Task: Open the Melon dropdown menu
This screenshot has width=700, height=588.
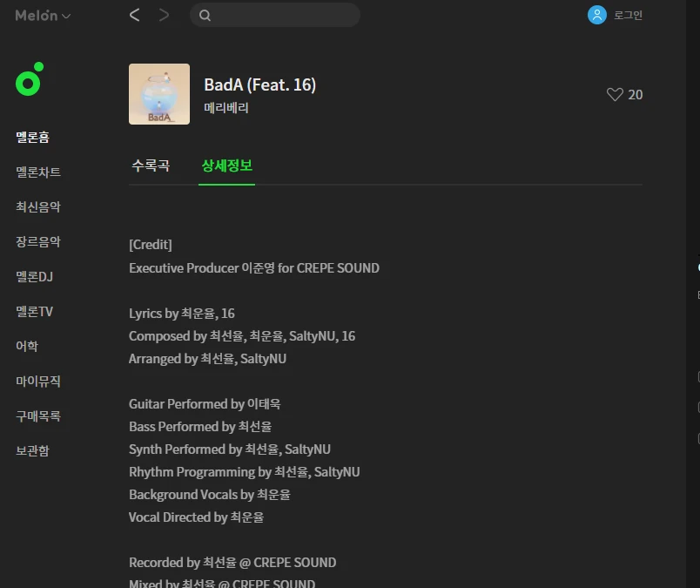Action: pyautogui.click(x=43, y=16)
